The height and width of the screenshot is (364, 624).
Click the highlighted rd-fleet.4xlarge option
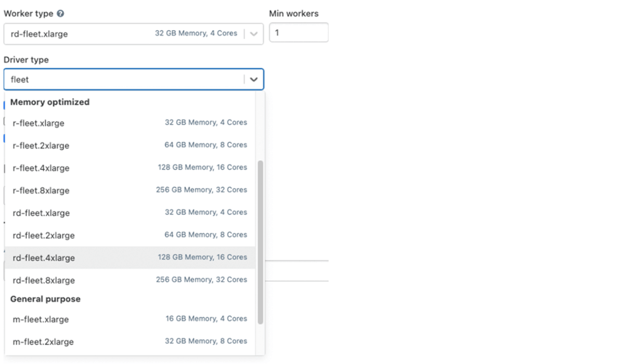(x=130, y=257)
